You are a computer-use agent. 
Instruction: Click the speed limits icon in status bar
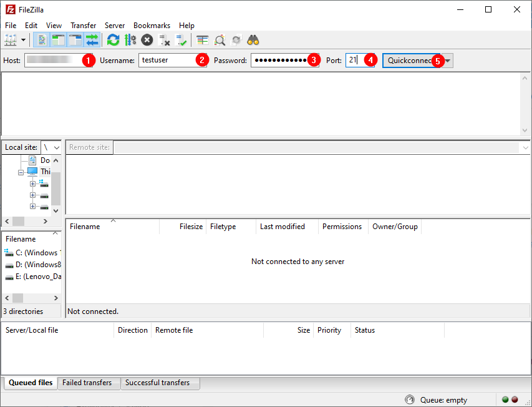click(410, 400)
